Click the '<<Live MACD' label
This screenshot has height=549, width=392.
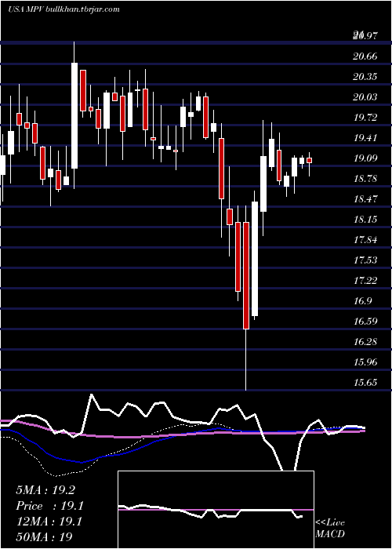[x=330, y=528]
